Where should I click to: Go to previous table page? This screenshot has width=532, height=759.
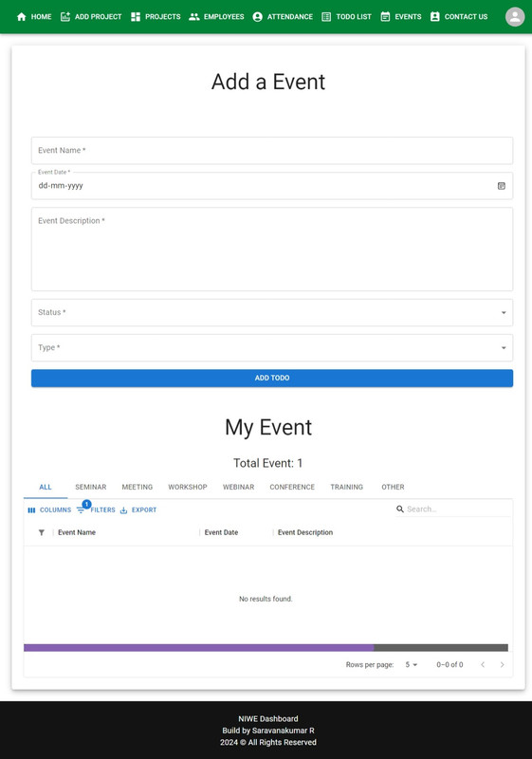point(483,665)
